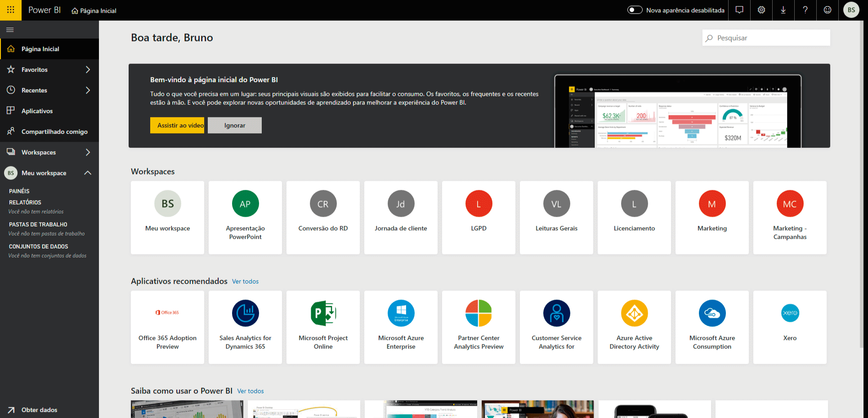
Task: Click Ver todos for Saiba como usar
Action: 251,391
